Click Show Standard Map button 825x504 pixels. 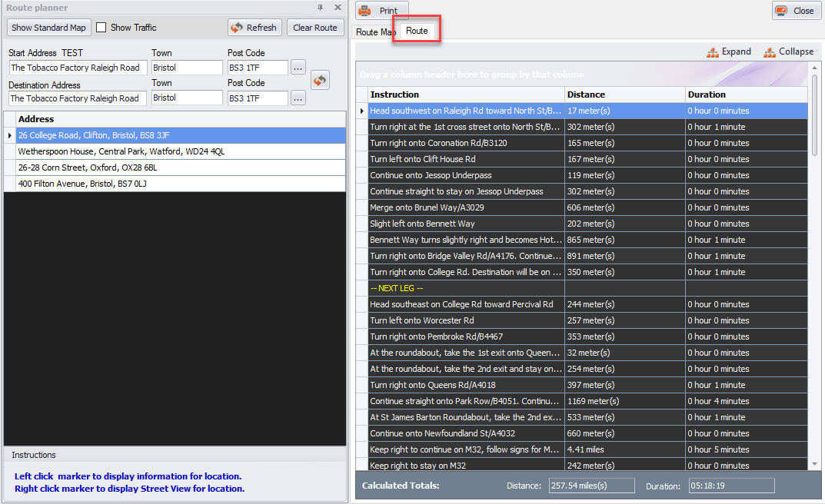48,28
